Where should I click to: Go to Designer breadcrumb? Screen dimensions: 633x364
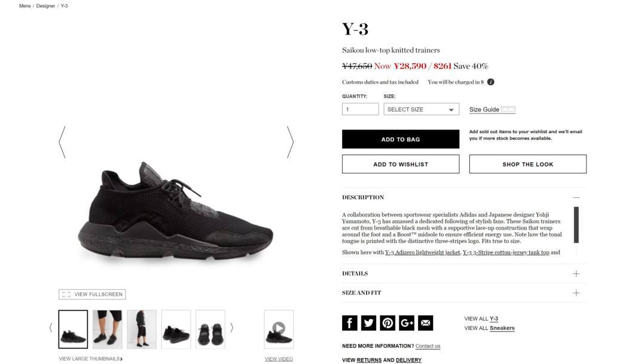pyautogui.click(x=45, y=6)
